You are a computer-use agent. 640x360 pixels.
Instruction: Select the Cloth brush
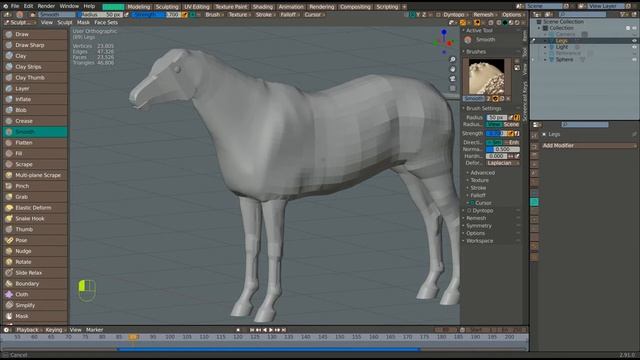(35, 294)
